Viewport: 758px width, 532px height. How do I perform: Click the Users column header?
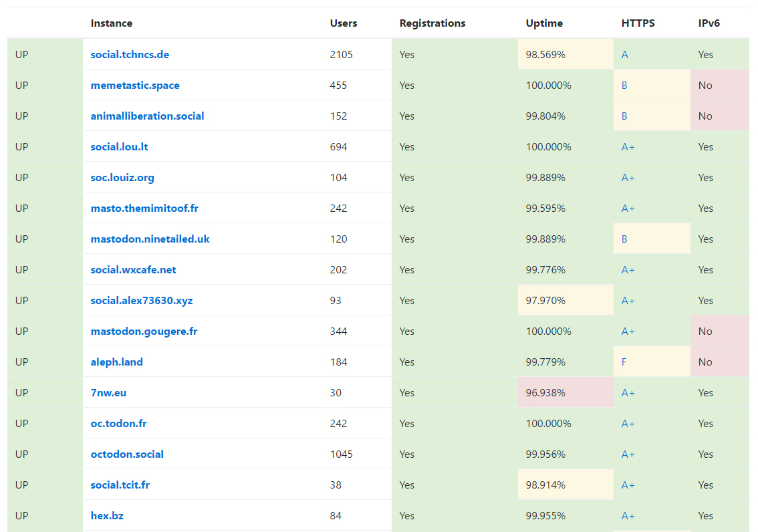click(344, 23)
